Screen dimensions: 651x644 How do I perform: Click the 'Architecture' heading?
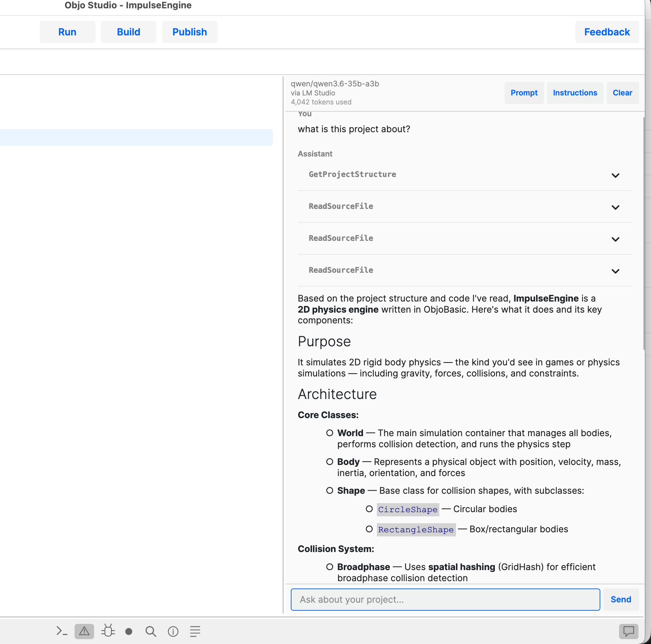[x=337, y=394]
